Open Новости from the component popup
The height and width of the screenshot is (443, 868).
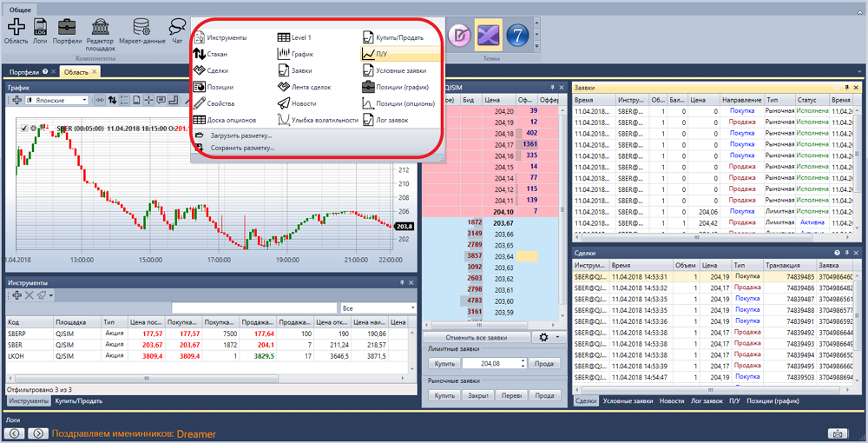297,103
